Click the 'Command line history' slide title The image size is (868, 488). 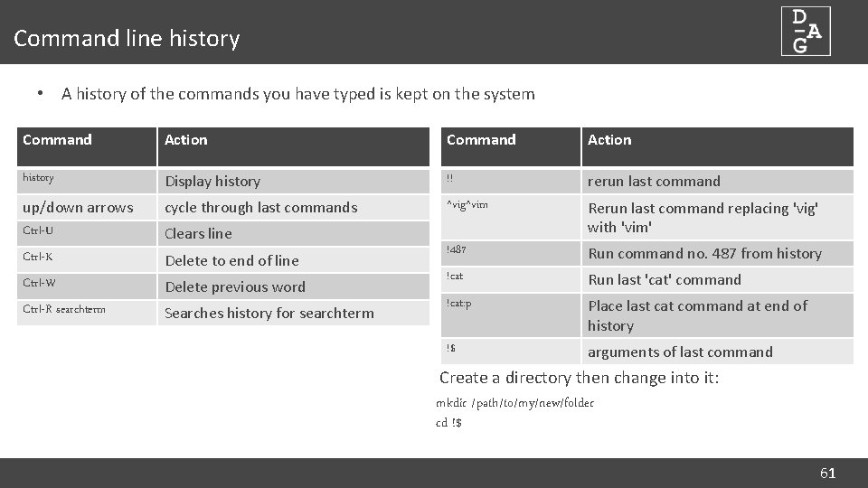coord(127,39)
